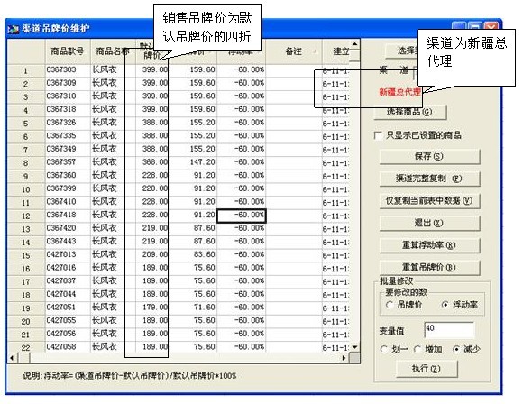The width and height of the screenshot is (532, 404).
Task: Click the 保存(S) button
Action: (429, 156)
